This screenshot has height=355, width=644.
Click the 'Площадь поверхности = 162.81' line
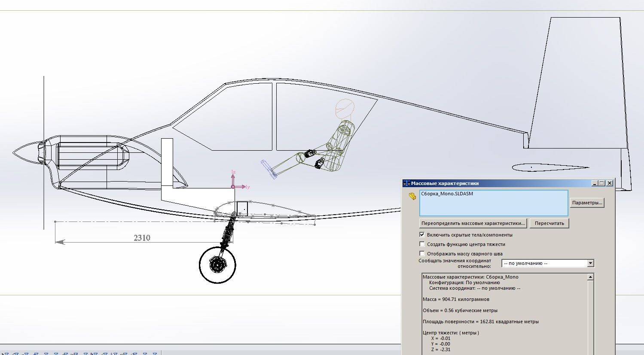[481, 322]
